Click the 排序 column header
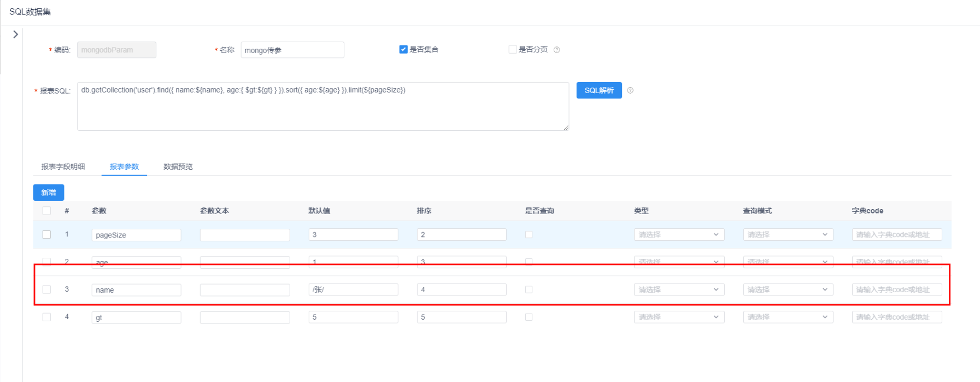This screenshot has height=382, width=980. pos(424,211)
